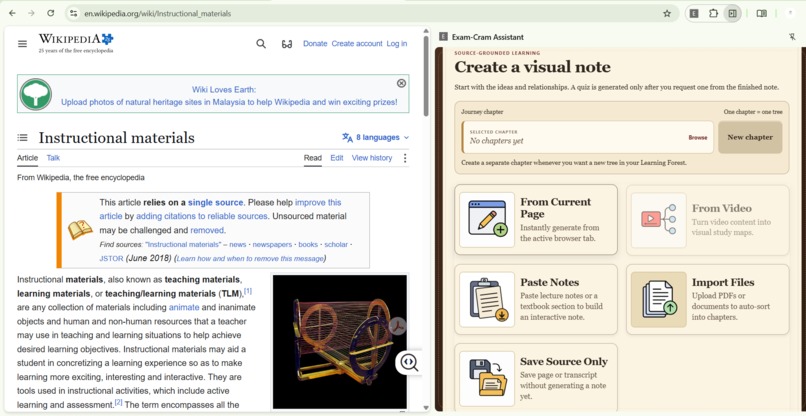Open the JSTOR source link
This screenshot has height=416, width=806.
pos(111,259)
